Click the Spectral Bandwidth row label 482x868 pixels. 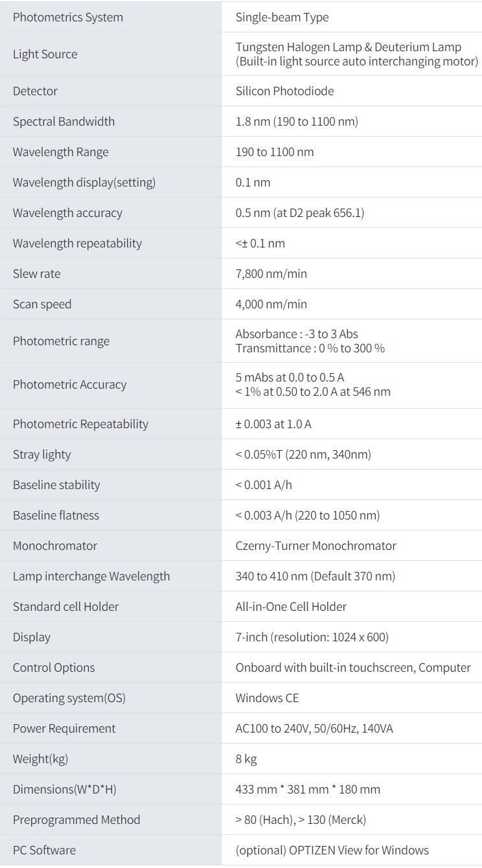tap(63, 122)
